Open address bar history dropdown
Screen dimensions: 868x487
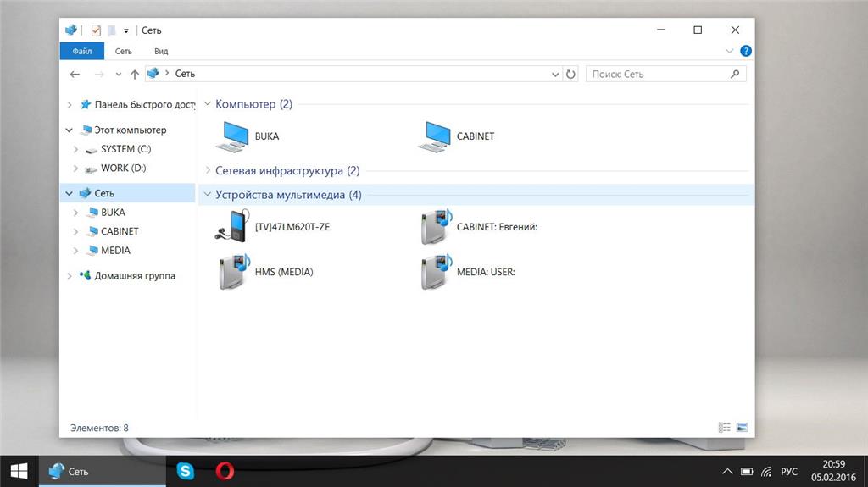[555, 75]
